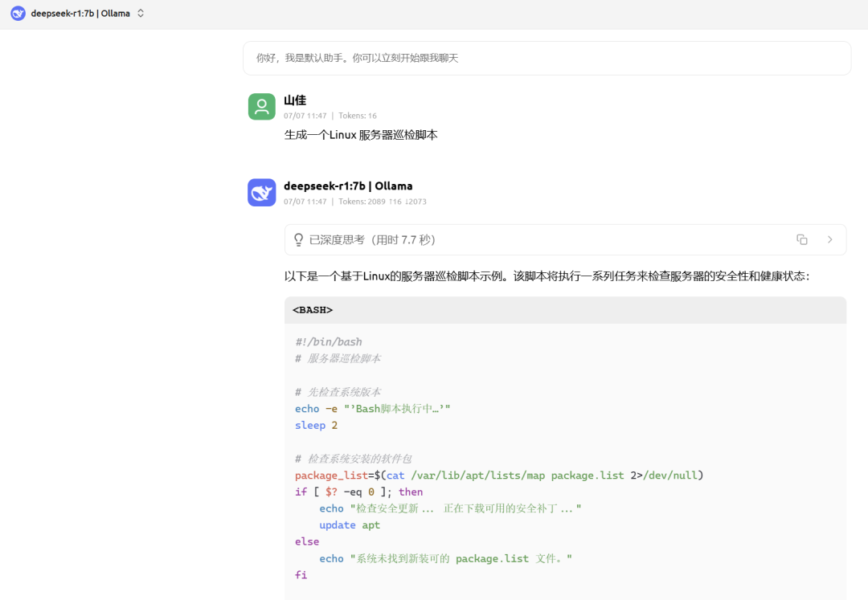Click the <BASH> code block header
Viewport: 868px width, 600px height.
click(x=565, y=310)
